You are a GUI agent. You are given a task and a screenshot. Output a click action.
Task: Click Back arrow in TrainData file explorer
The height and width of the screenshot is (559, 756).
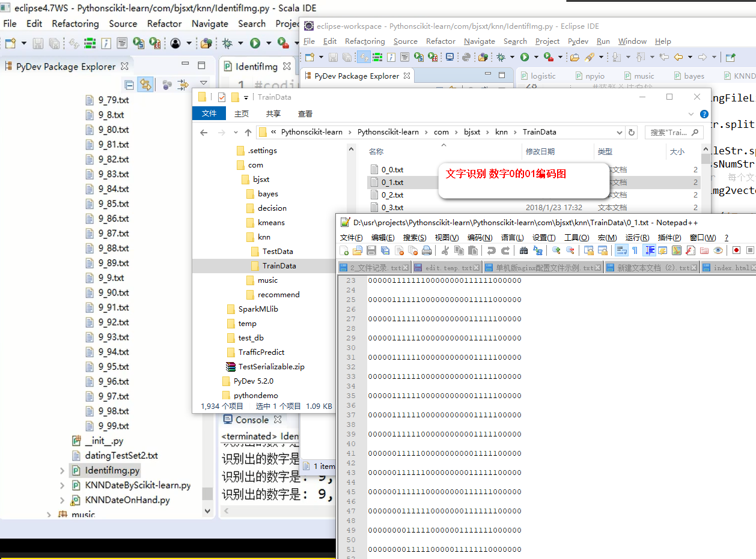click(x=204, y=132)
